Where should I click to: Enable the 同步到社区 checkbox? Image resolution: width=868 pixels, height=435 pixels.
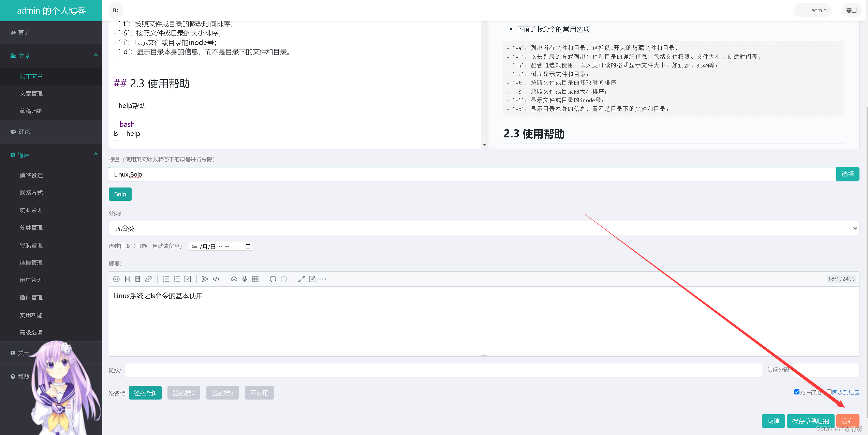point(829,392)
